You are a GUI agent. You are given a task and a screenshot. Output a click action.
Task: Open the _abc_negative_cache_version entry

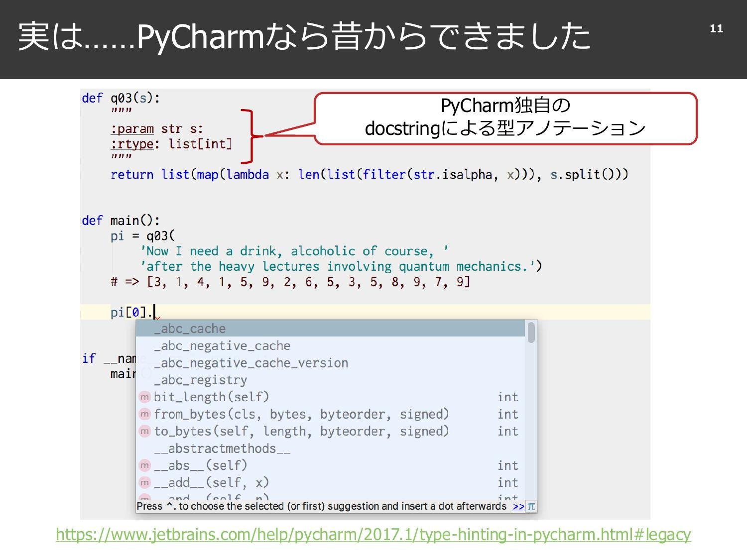tap(251, 363)
